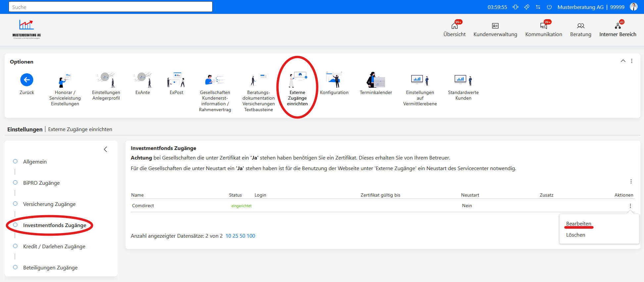644x282 pixels.
Task: Open the Kommunikation nav icon
Action: click(544, 26)
